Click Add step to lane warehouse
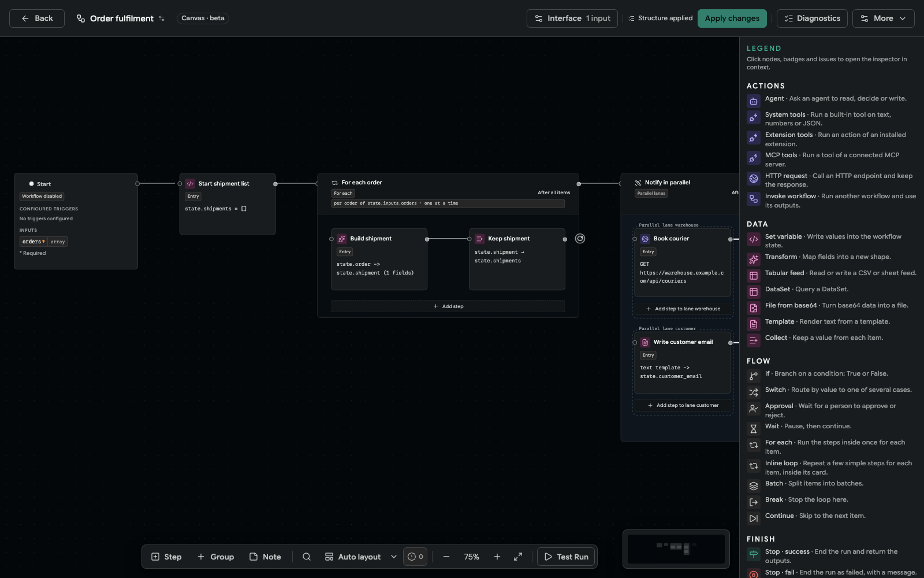The image size is (924, 578). 683,309
